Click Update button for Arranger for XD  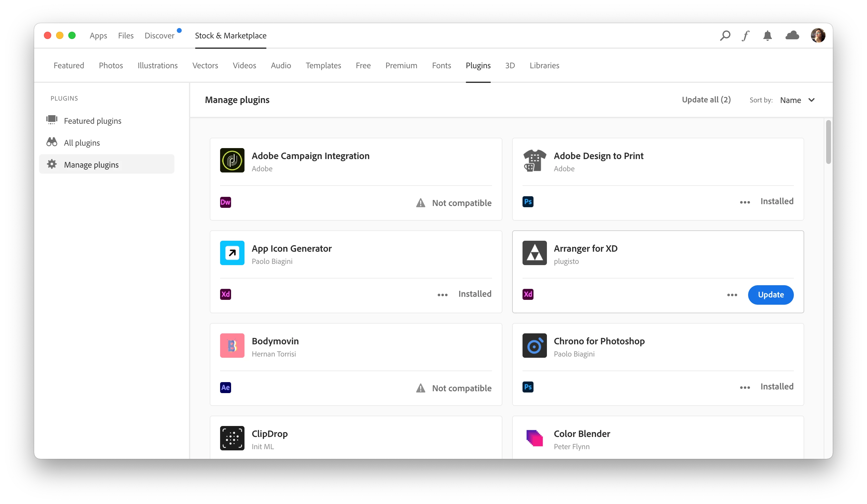click(770, 295)
